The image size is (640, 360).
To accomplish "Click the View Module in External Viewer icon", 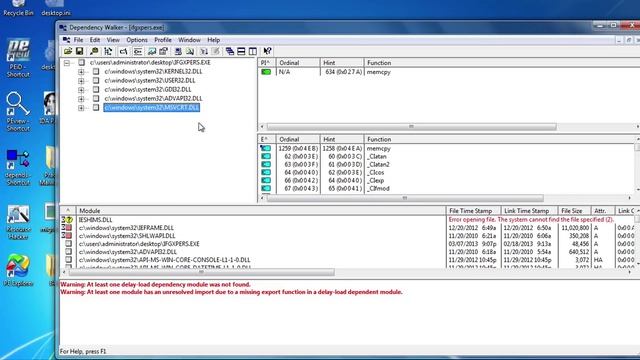I will pyautogui.click(x=152, y=51).
